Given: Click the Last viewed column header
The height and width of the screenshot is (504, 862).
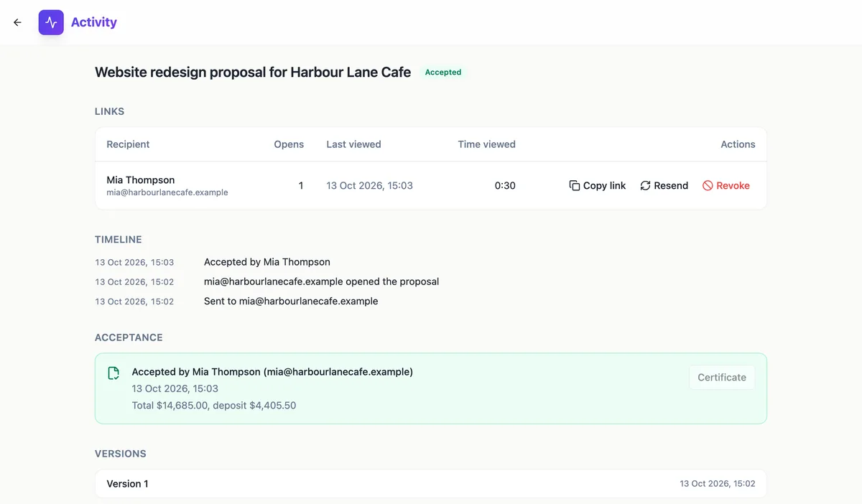Looking at the screenshot, I should pyautogui.click(x=353, y=144).
